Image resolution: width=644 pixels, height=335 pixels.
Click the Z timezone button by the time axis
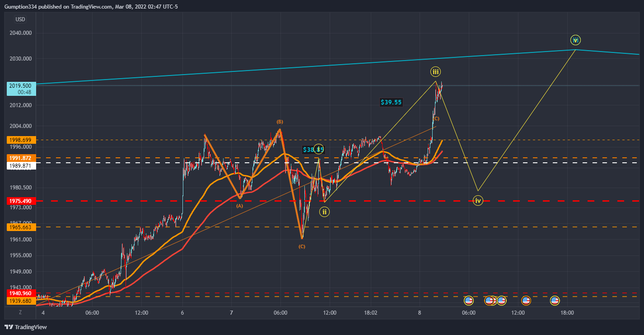coord(20,312)
